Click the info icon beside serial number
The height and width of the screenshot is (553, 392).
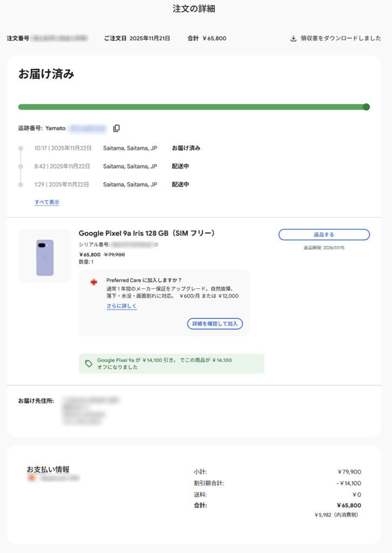(x=157, y=245)
